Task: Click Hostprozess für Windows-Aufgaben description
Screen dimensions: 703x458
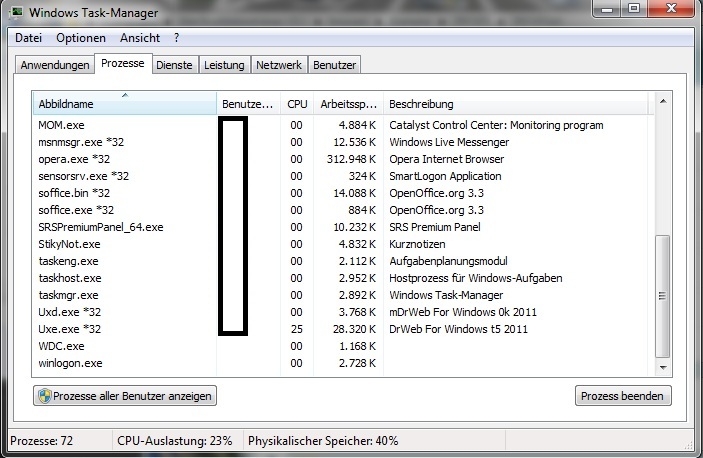Action: [476, 278]
